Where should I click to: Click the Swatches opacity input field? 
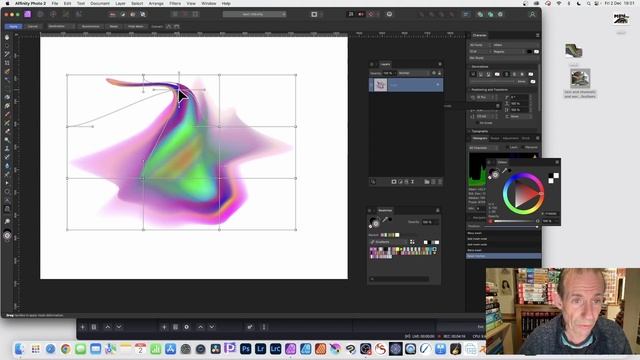[x=430, y=222]
